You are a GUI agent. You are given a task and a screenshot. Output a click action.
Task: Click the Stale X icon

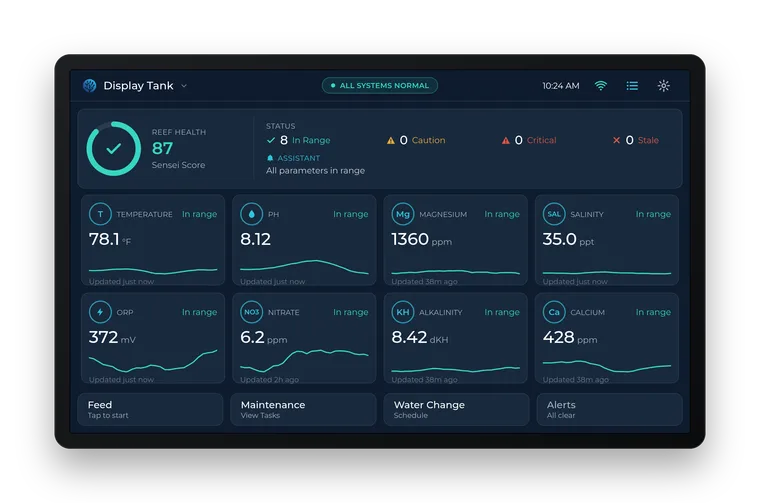pyautogui.click(x=617, y=140)
